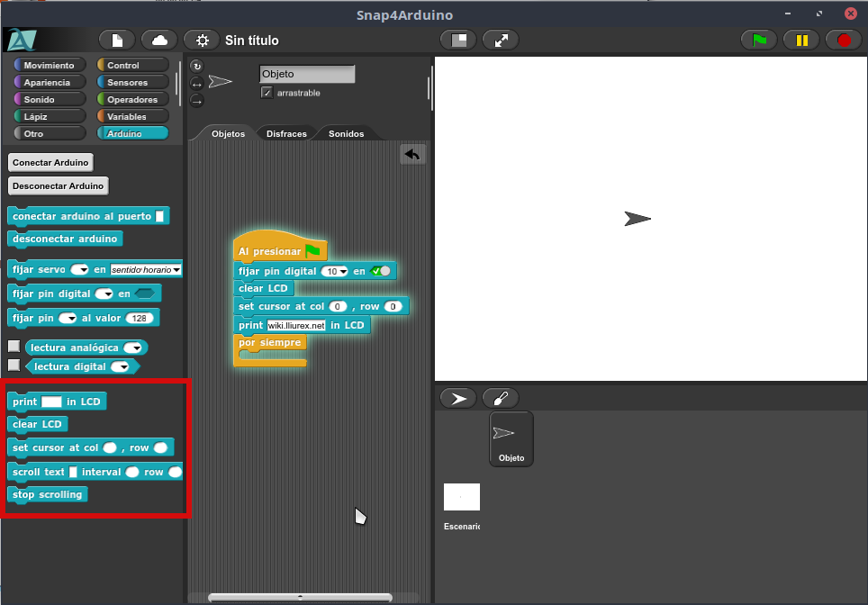The width and height of the screenshot is (868, 605).
Task: Pause the project with yellow pause button
Action: [x=801, y=40]
